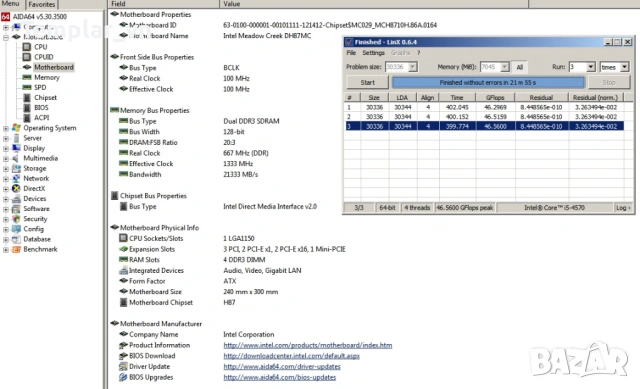Expand the Benchmark tree node
The width and height of the screenshot is (640, 389).
[6, 249]
